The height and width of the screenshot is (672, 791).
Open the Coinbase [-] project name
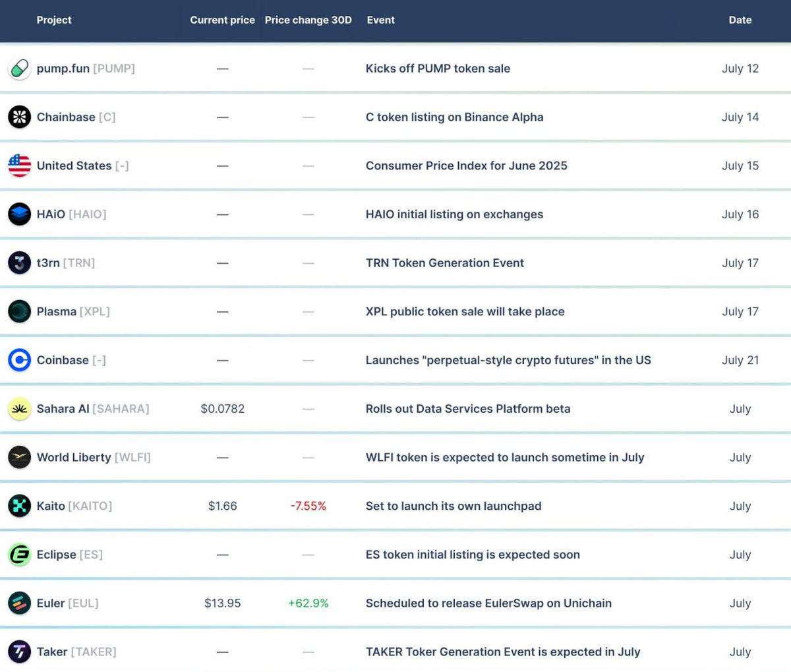pyautogui.click(x=71, y=360)
